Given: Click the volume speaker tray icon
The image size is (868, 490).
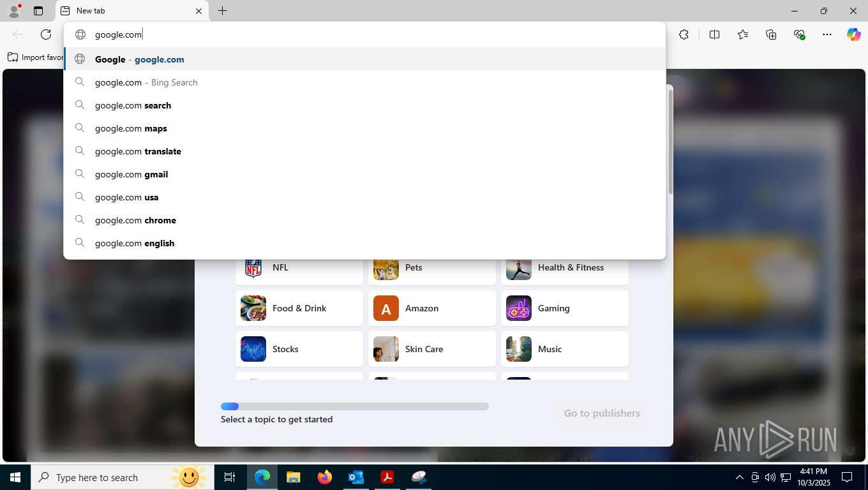Looking at the screenshot, I should (770, 477).
